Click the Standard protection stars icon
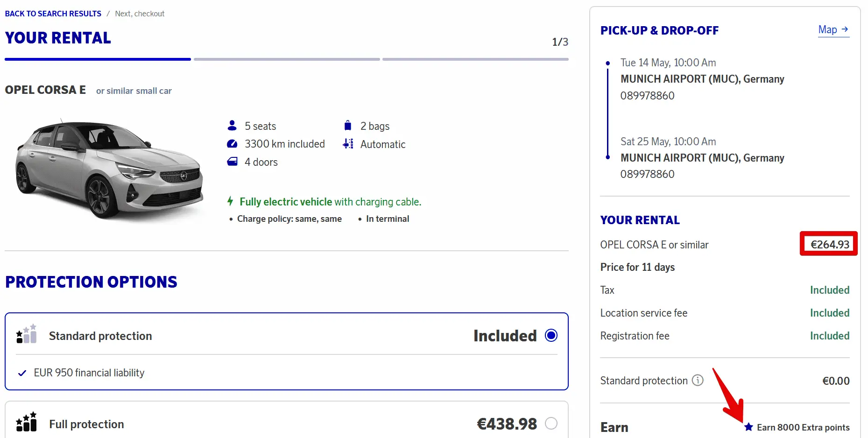868x438 pixels. (x=26, y=334)
